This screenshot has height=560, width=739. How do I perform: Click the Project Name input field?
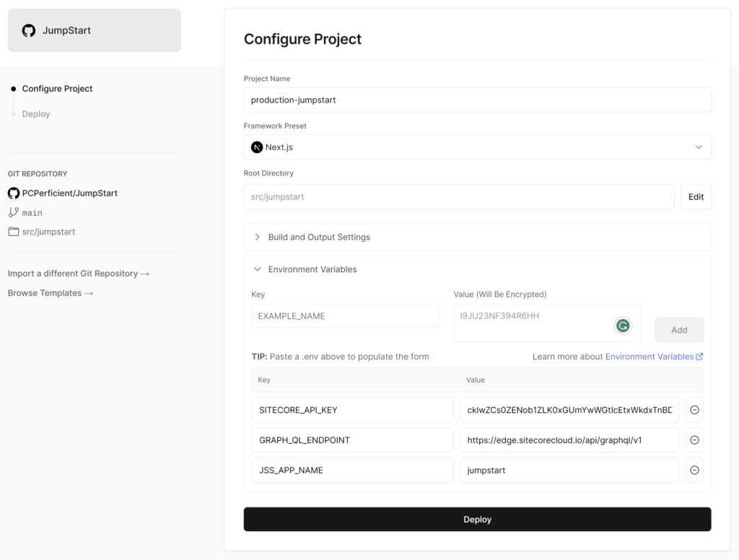point(477,100)
